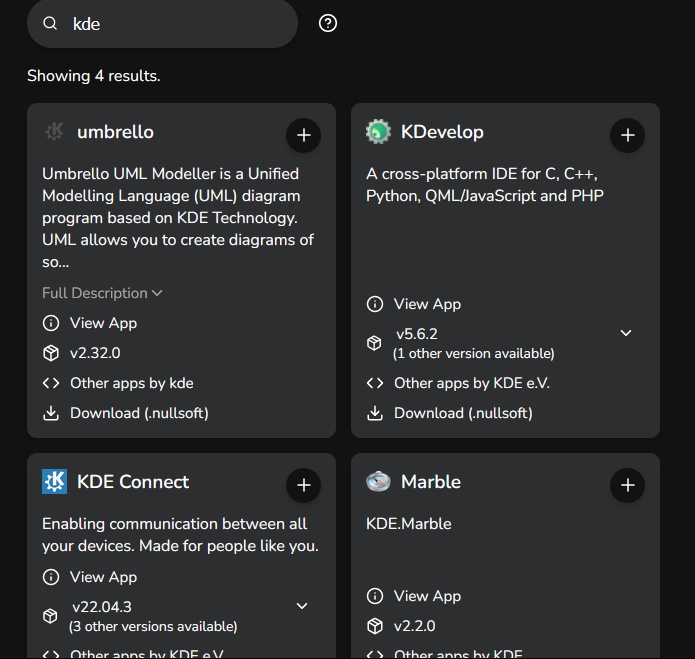Expand umbrello Full Description
This screenshot has width=695, height=659.
(102, 293)
